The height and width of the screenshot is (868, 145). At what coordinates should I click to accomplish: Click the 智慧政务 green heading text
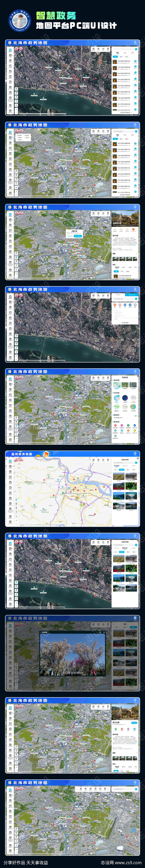56,15
